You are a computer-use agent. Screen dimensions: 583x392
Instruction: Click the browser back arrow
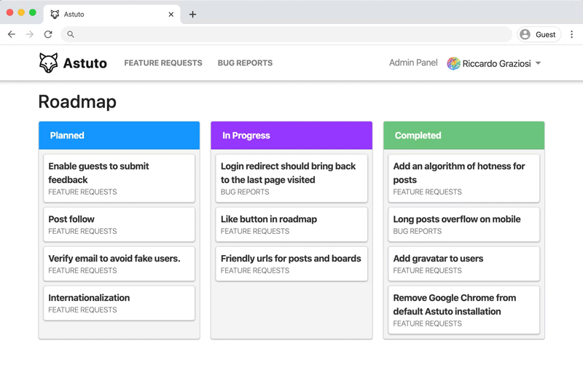[x=12, y=34]
